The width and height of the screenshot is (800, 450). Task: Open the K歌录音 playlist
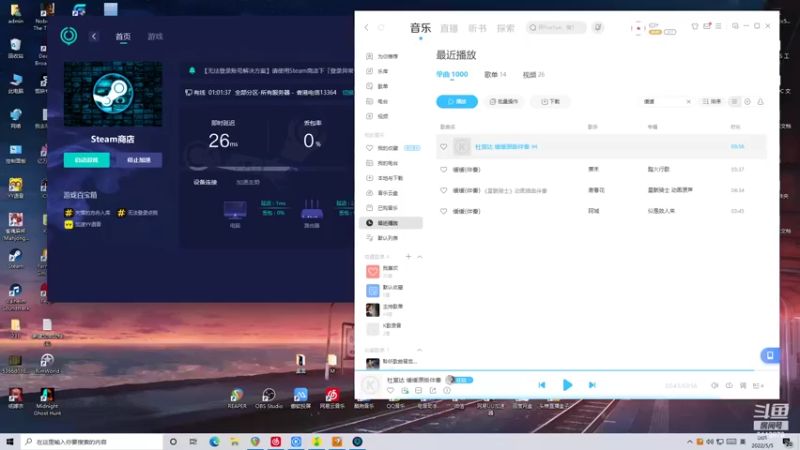tap(391, 329)
